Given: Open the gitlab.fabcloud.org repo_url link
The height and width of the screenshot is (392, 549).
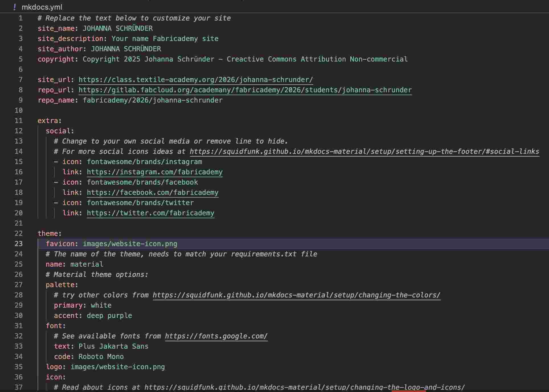Looking at the screenshot, I should click(245, 90).
